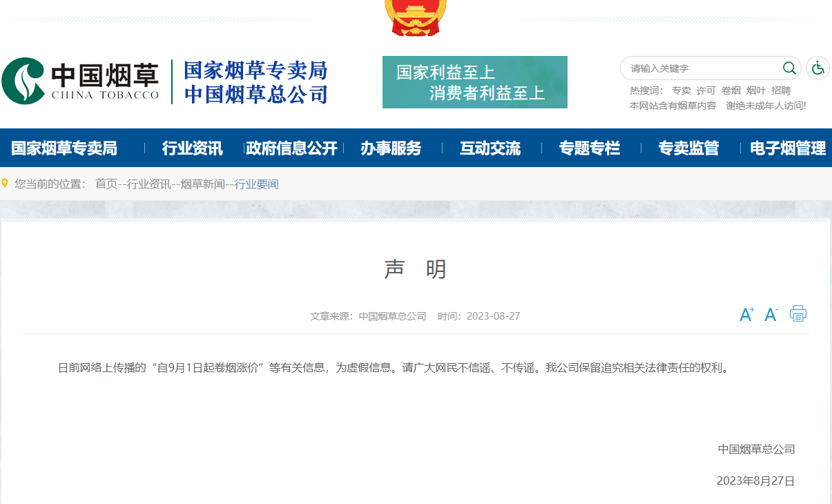Click the 烟草新闻 breadcrumb link
Viewport: 832px width, 504px height.
coord(202,184)
